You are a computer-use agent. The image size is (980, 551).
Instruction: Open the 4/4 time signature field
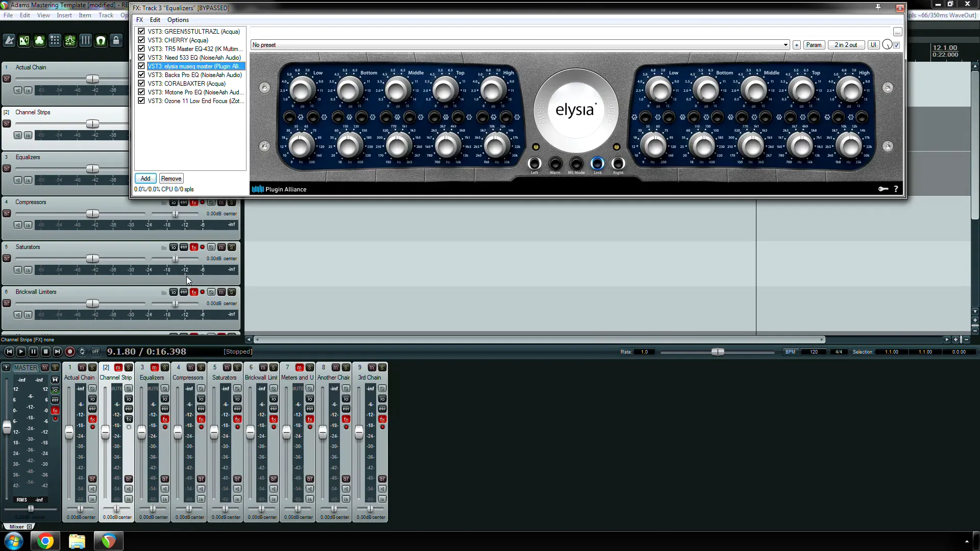point(839,352)
